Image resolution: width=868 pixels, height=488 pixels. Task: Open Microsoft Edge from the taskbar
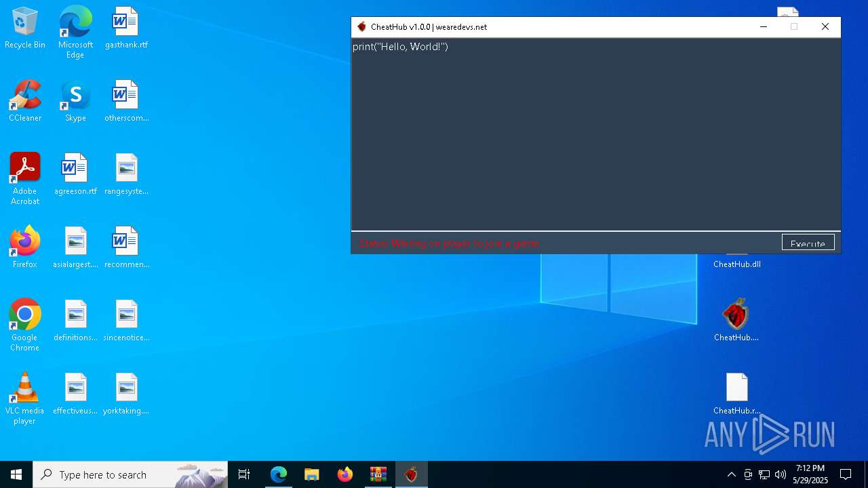click(x=279, y=474)
